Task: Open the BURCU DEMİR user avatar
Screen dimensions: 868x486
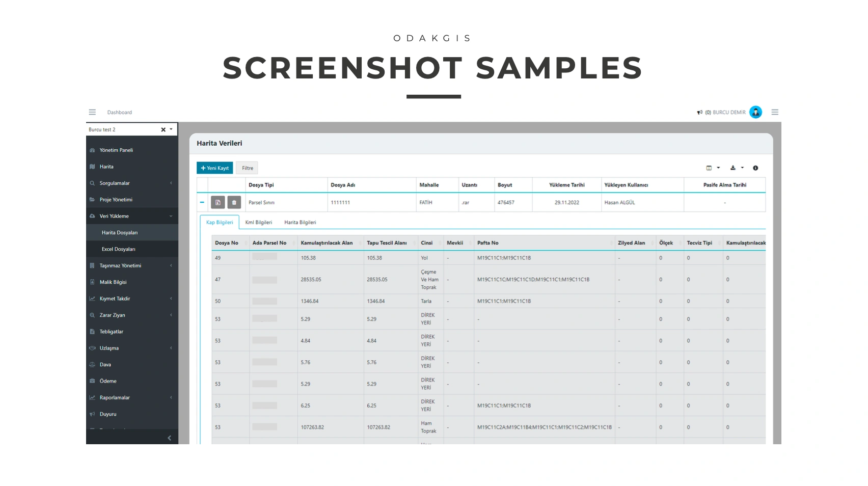Action: point(755,112)
